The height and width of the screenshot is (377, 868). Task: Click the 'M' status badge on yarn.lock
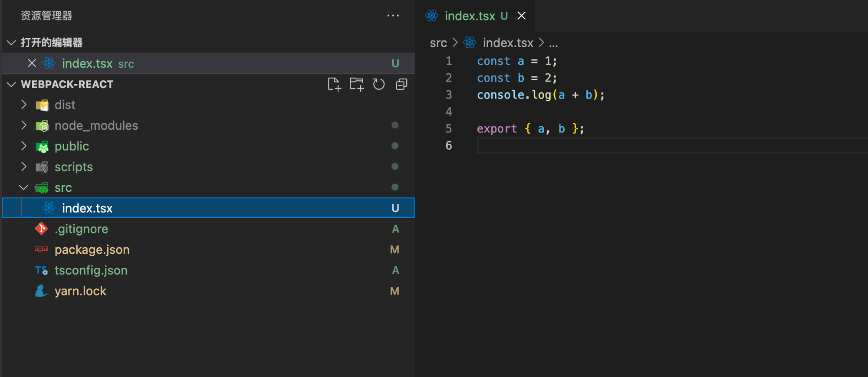click(x=395, y=291)
